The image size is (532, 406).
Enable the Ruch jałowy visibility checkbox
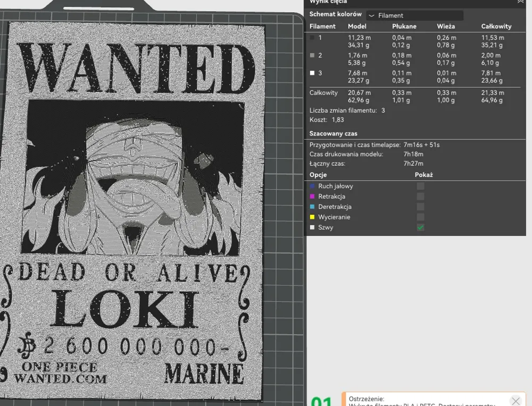point(420,186)
